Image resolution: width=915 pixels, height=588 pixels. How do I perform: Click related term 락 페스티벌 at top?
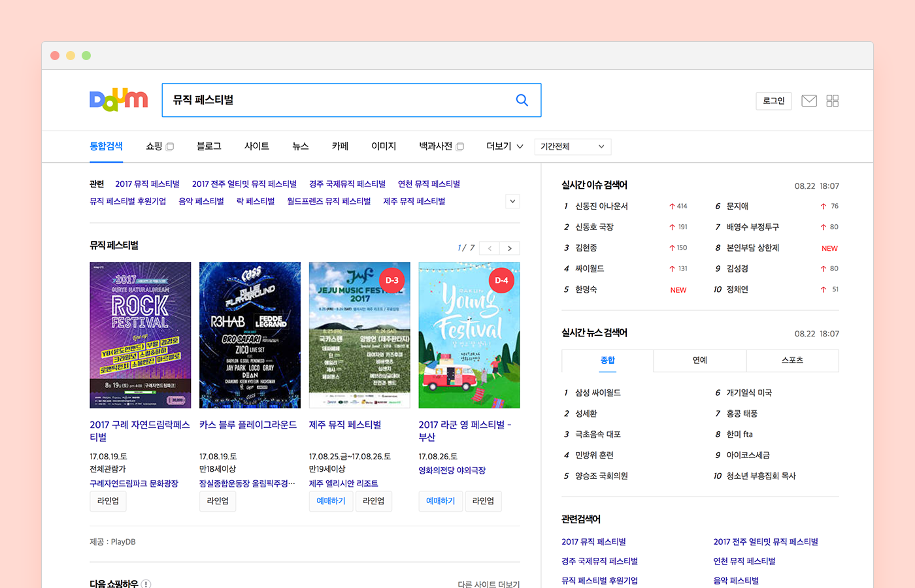coord(256,201)
